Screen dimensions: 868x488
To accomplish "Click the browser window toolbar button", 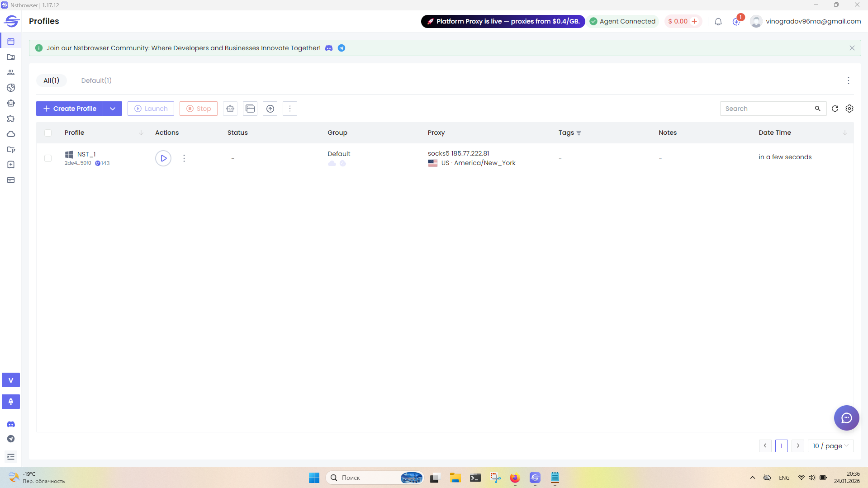I will tap(250, 109).
